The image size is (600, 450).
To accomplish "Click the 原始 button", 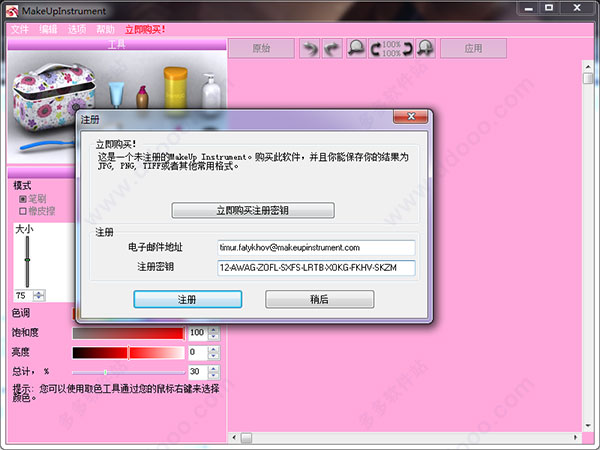I will 262,49.
